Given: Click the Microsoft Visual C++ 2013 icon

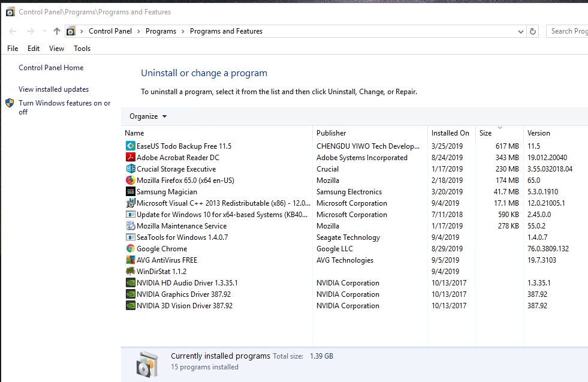Looking at the screenshot, I should coord(130,203).
